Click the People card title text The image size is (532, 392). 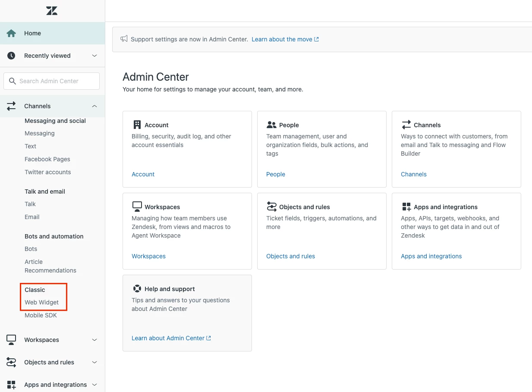coord(289,125)
